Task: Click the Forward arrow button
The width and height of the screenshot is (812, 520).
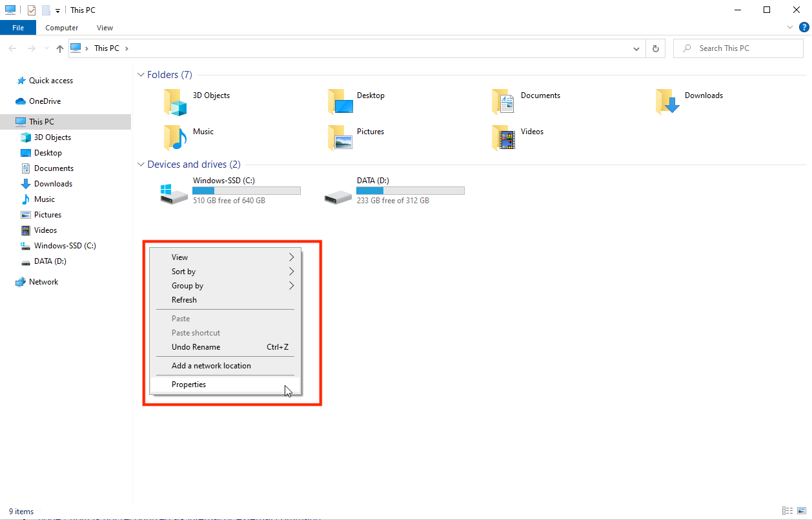Action: (x=31, y=48)
